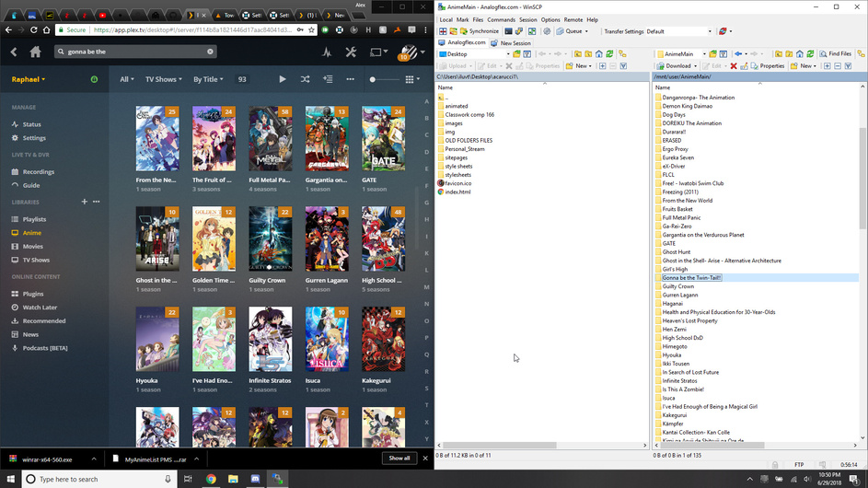The image size is (868, 488).
Task: Click Show all downloads in Chrome
Action: pyautogui.click(x=399, y=459)
